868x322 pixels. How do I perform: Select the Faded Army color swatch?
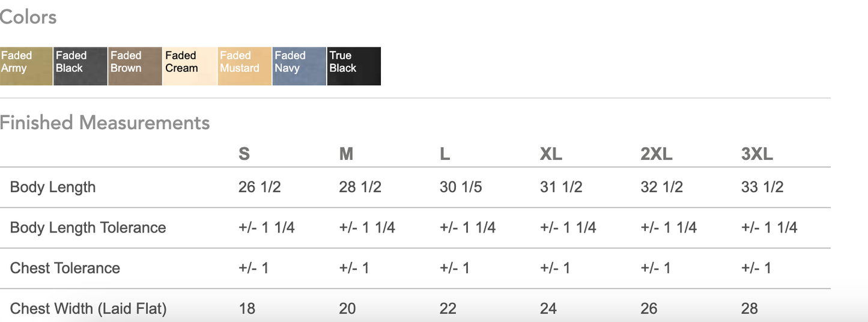(x=26, y=66)
